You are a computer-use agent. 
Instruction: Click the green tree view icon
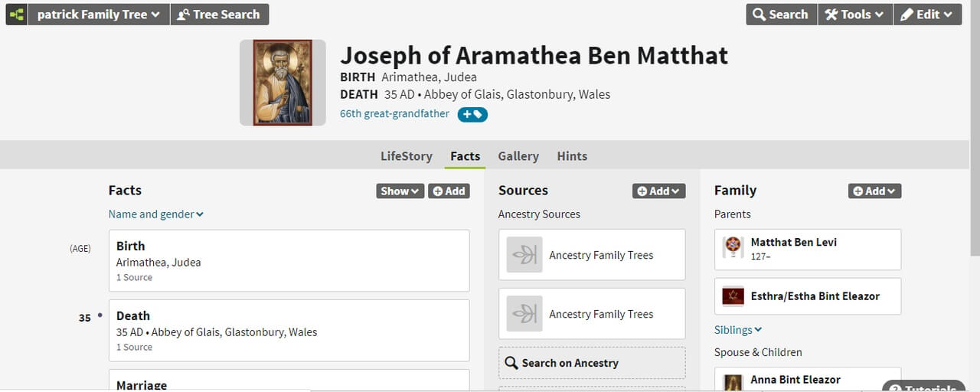[17, 14]
